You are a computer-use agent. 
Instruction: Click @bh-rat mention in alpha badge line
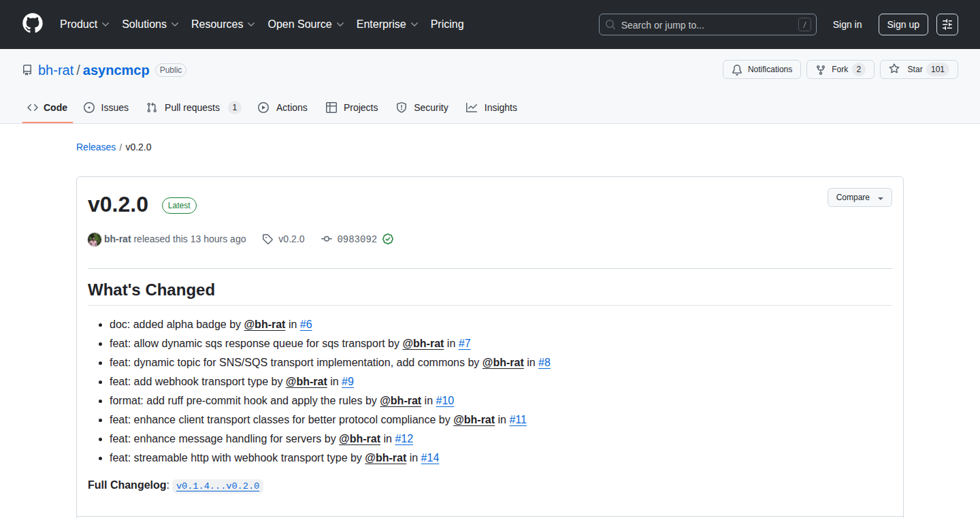pyautogui.click(x=265, y=324)
